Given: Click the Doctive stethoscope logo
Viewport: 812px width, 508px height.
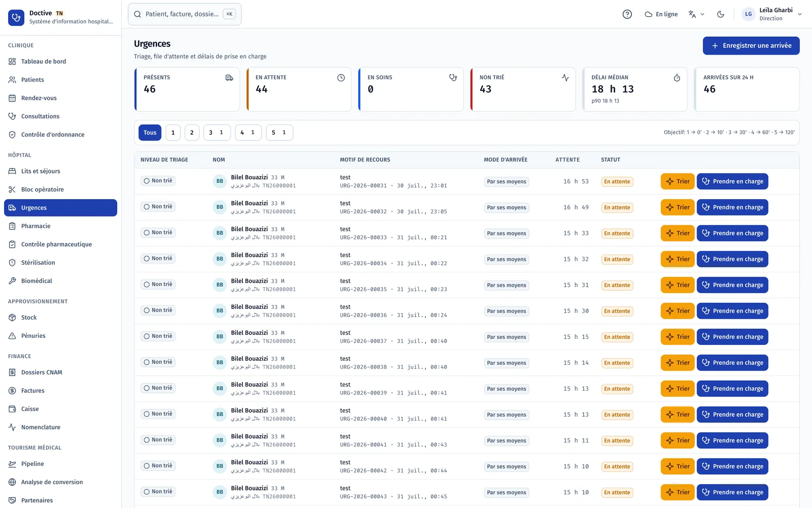Looking at the screenshot, I should pyautogui.click(x=16, y=18).
